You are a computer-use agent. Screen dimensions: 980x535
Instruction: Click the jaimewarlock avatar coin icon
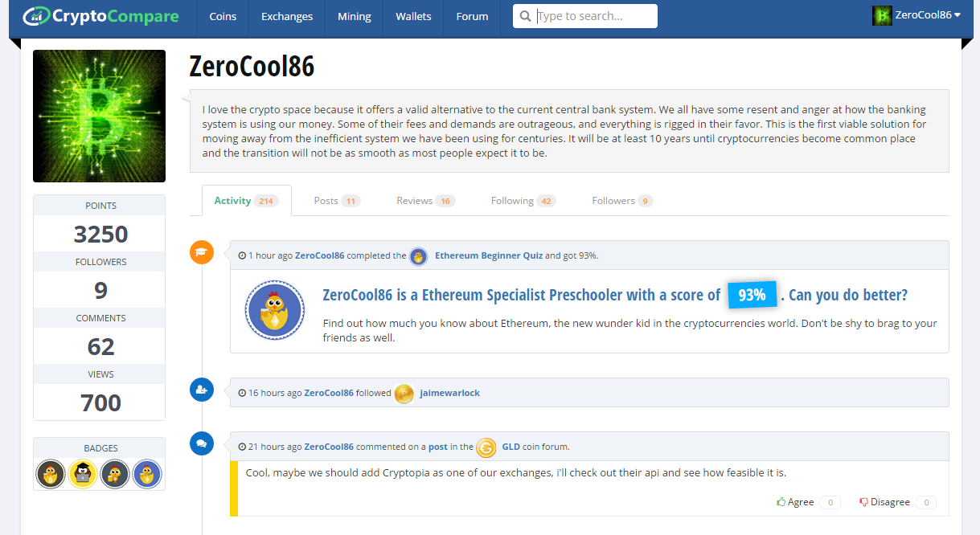404,393
